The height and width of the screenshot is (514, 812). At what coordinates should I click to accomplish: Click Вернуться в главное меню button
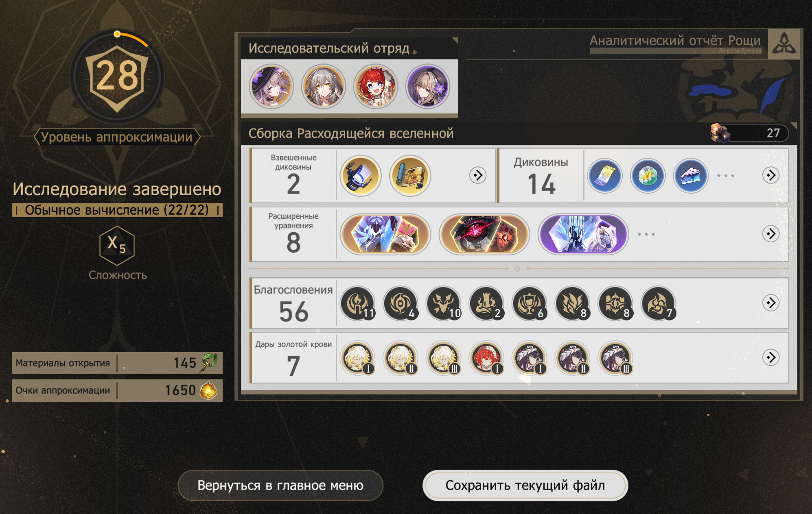280,486
